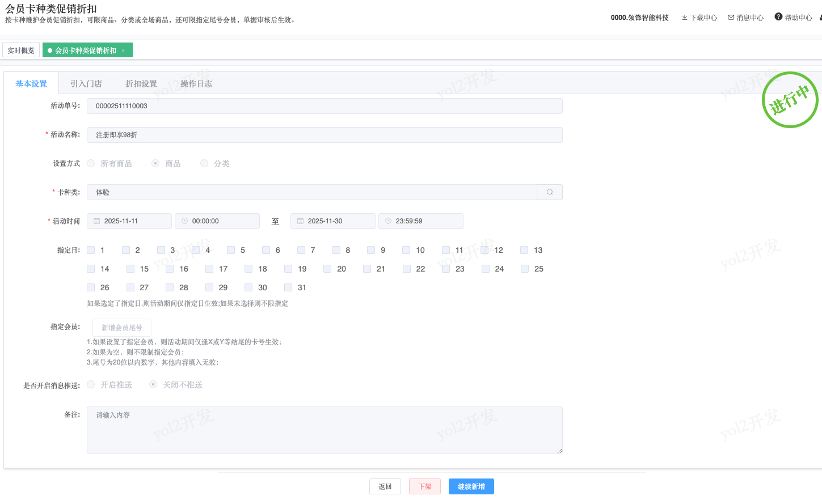Open the start time picker 00:00:00
The width and height of the screenshot is (822, 504).
pos(217,221)
